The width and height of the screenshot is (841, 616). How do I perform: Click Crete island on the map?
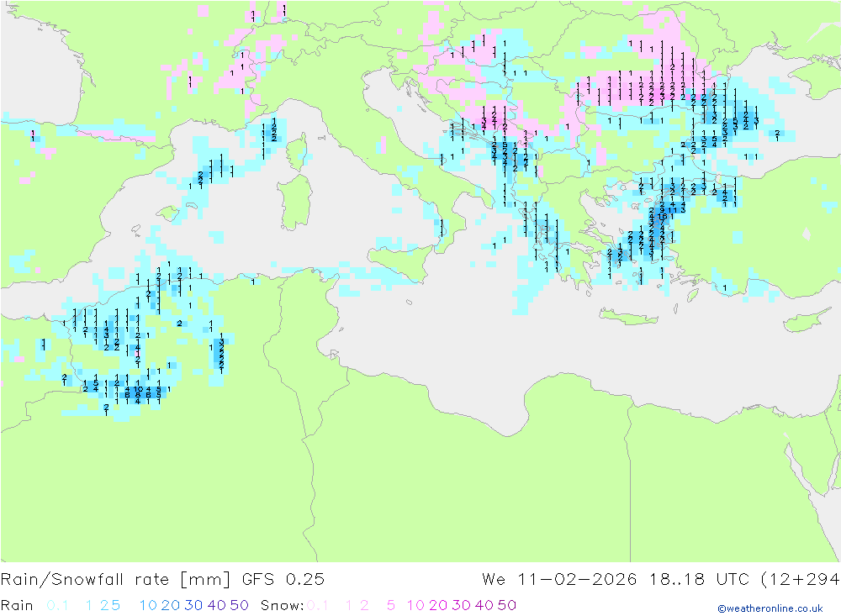tap(627, 317)
